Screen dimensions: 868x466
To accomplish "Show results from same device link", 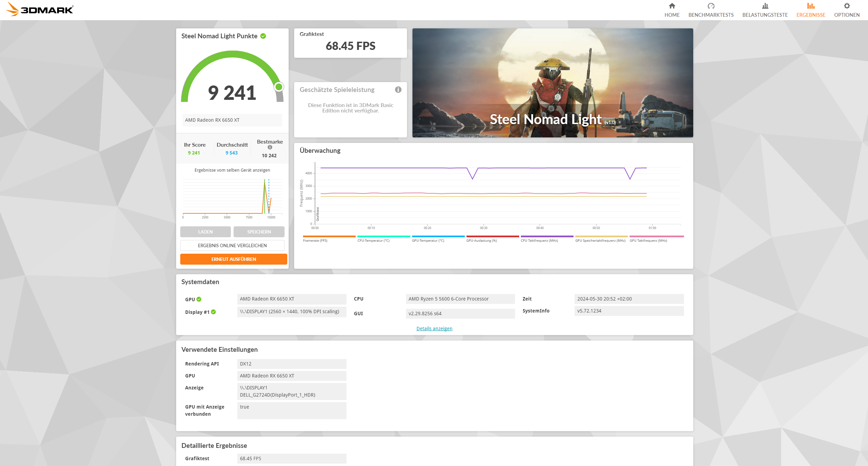I will tap(232, 170).
